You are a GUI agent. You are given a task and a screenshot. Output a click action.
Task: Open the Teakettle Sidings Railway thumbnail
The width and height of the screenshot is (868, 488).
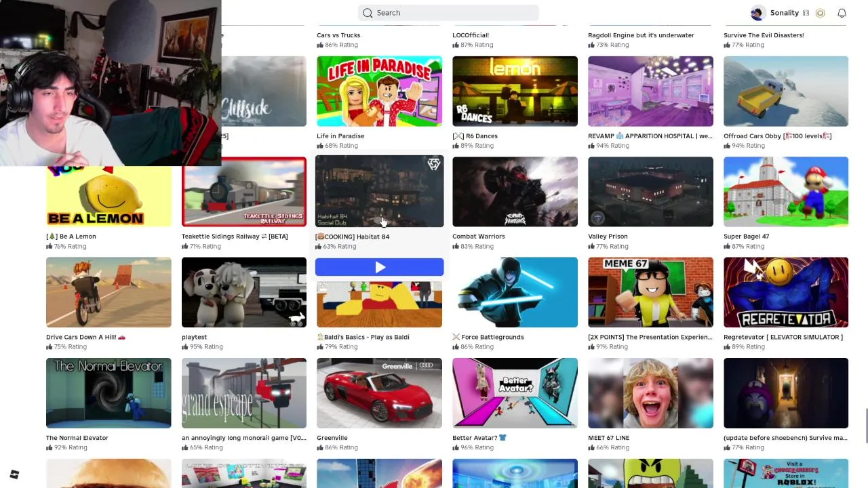click(x=244, y=192)
